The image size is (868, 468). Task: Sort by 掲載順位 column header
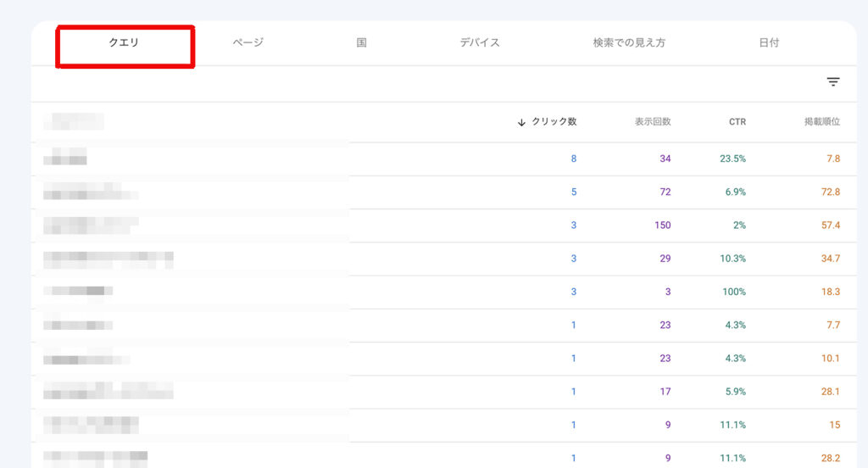tap(822, 122)
